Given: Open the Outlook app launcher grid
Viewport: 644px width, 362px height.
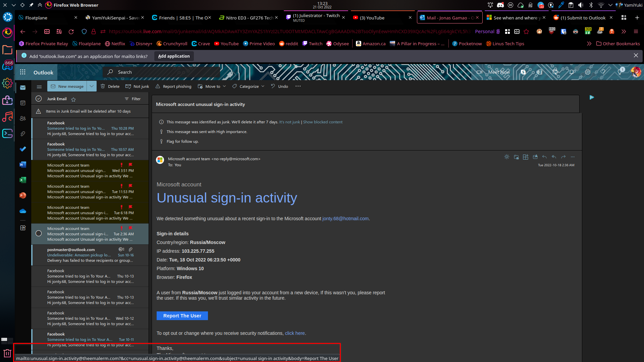Looking at the screenshot, I should (23, 72).
